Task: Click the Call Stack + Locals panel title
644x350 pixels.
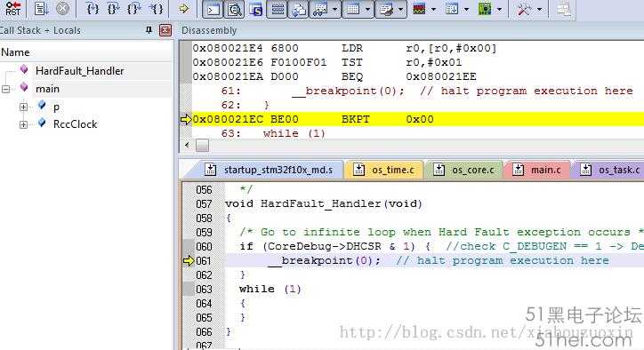Action: [x=40, y=30]
